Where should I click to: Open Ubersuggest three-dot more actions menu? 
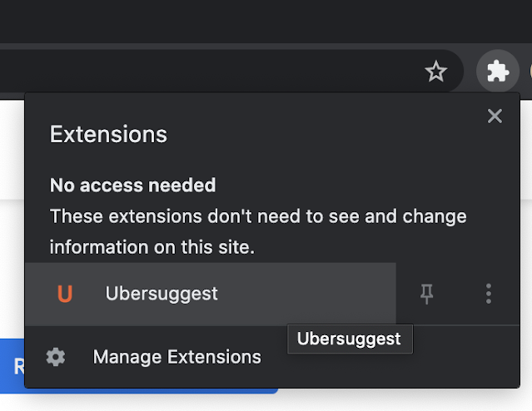[489, 294]
